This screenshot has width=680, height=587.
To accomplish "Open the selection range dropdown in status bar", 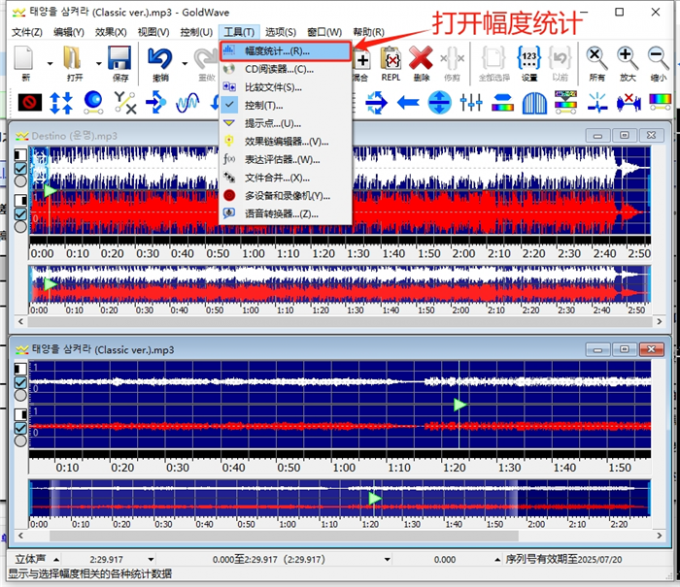I will click(387, 560).
